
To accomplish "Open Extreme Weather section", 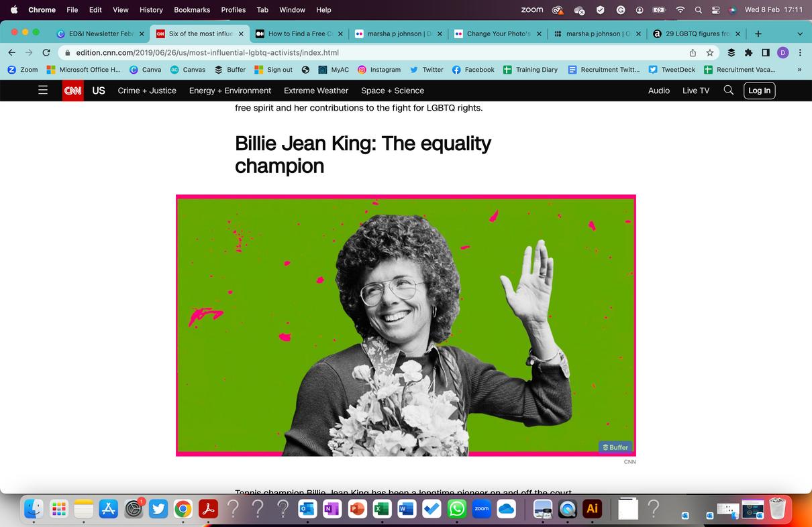I will tap(316, 91).
